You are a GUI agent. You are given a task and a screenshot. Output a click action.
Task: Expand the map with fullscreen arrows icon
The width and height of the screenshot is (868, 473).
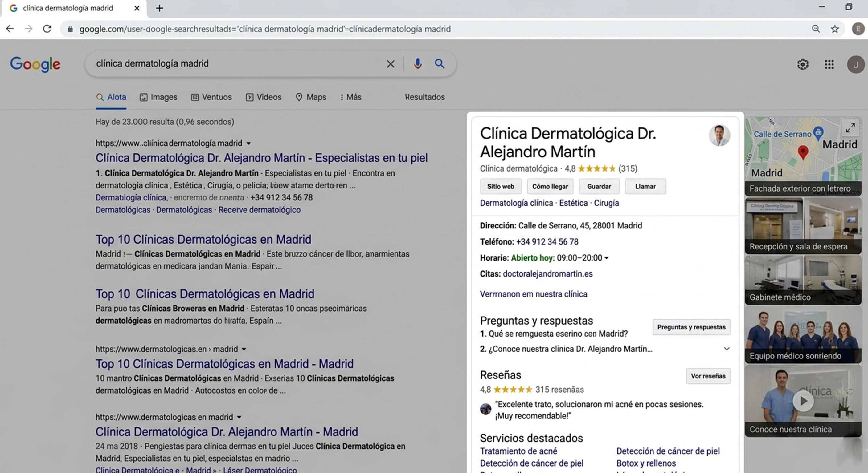[850, 128]
